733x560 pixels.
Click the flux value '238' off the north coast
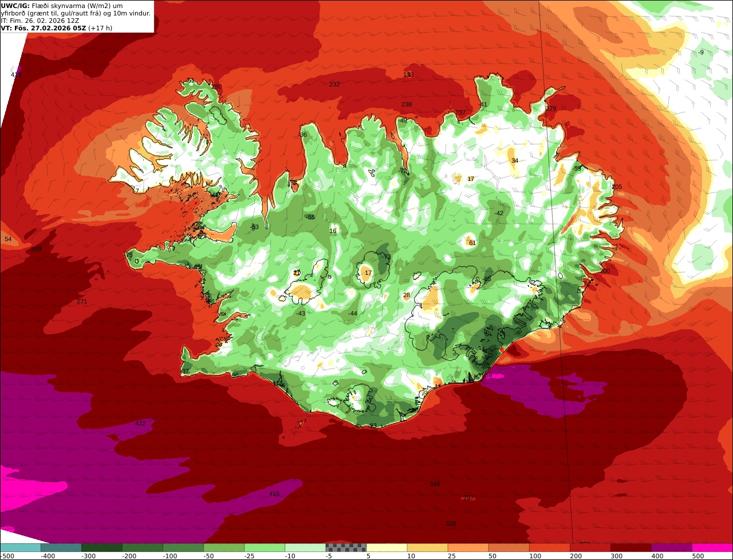(x=407, y=105)
